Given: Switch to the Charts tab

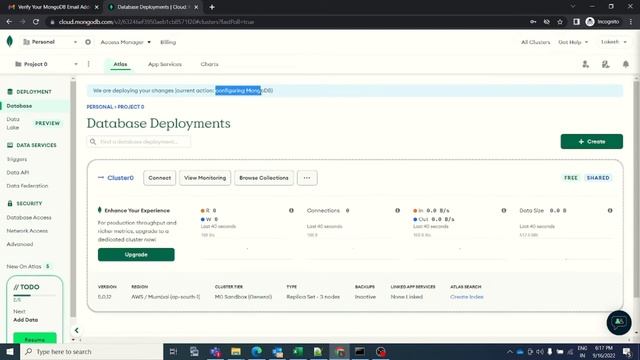Looking at the screenshot, I should [209, 64].
